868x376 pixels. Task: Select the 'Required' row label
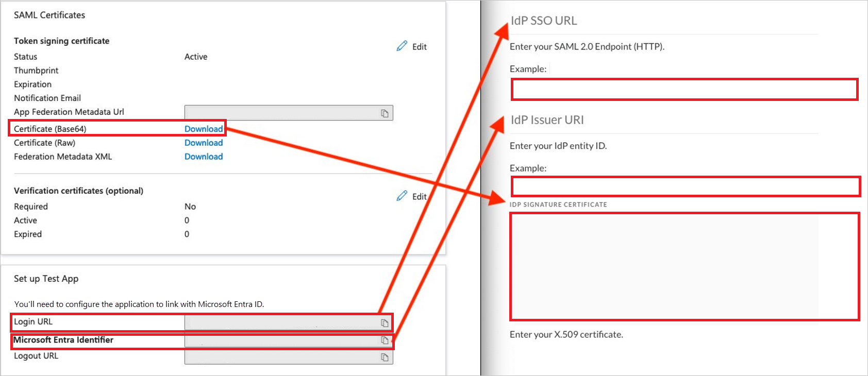31,207
